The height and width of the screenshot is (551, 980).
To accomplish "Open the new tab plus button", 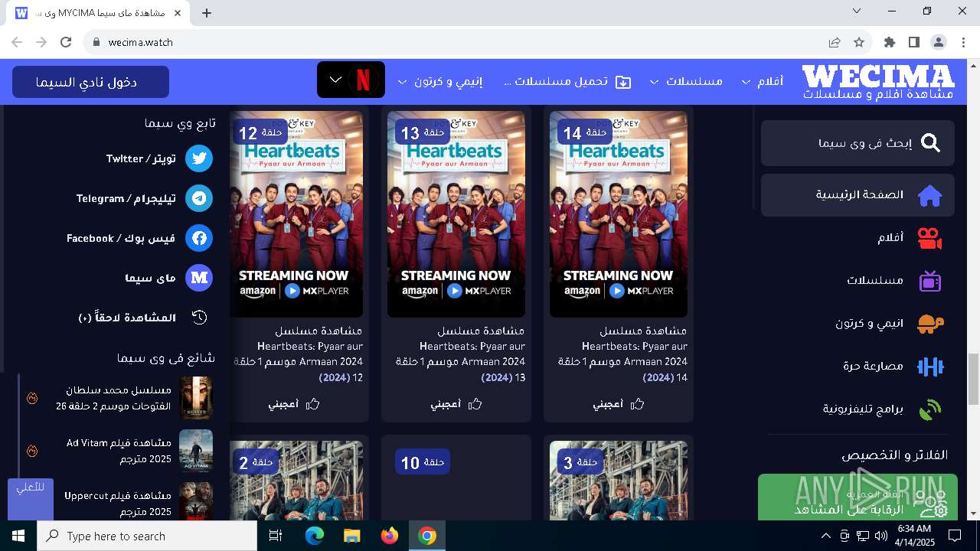I will [207, 12].
